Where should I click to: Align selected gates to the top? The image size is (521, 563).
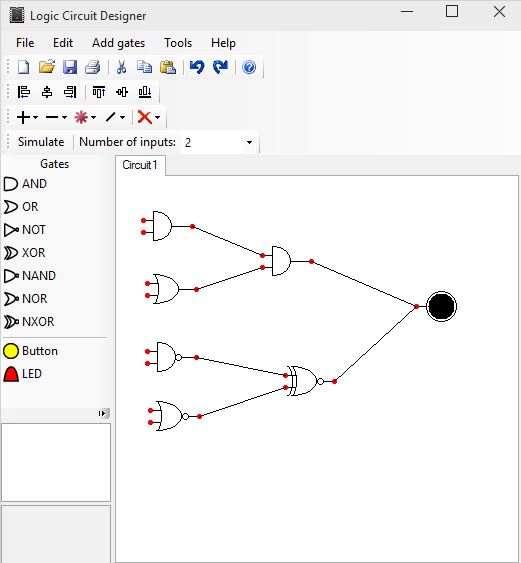point(99,92)
